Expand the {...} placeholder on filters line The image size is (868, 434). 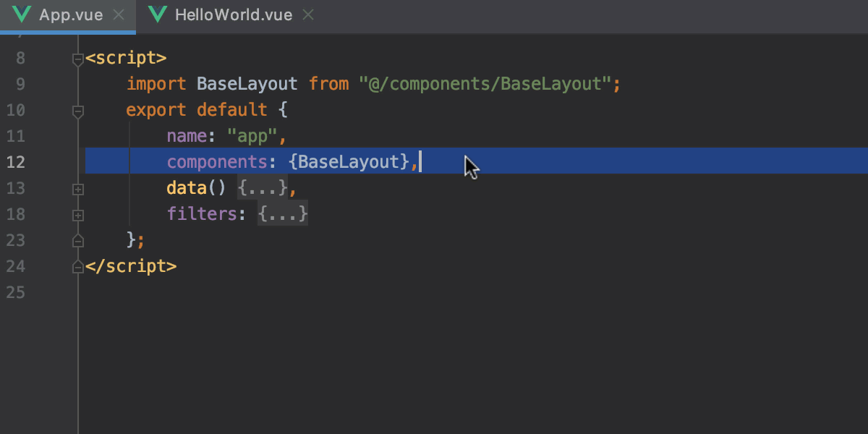tap(282, 213)
